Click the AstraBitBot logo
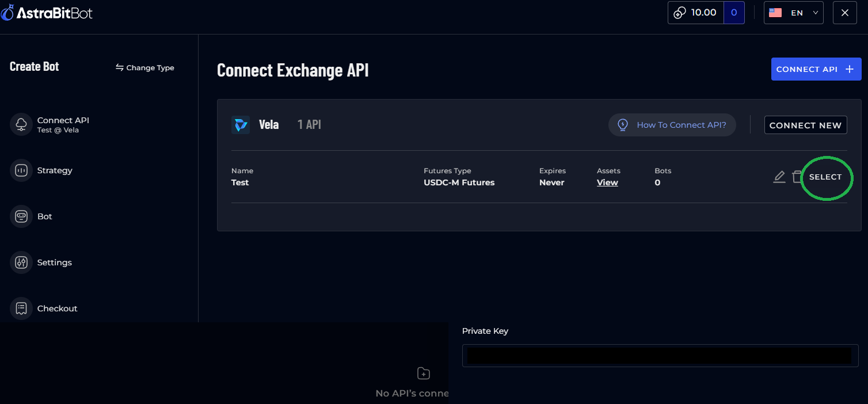This screenshot has width=868, height=404. [47, 12]
